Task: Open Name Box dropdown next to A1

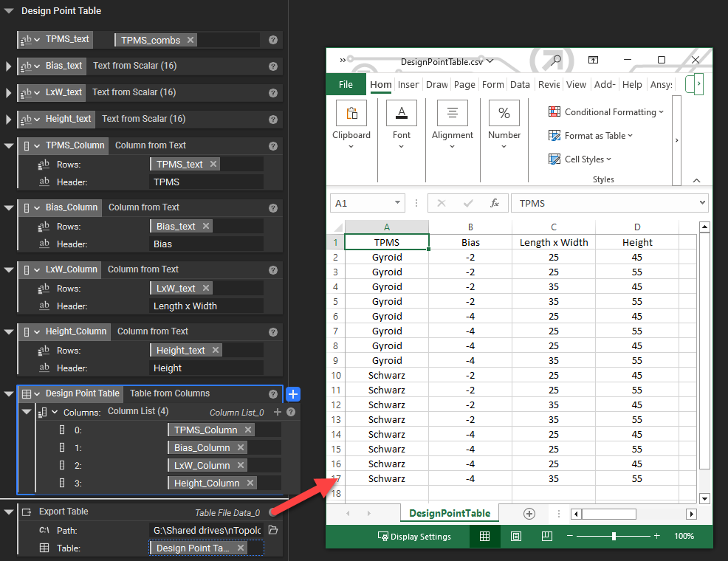Action: point(397,202)
